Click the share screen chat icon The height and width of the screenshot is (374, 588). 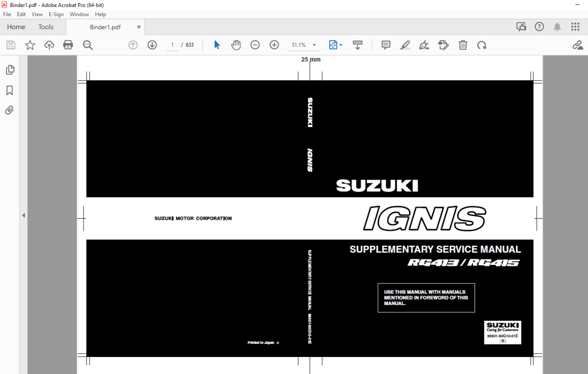[x=521, y=27]
